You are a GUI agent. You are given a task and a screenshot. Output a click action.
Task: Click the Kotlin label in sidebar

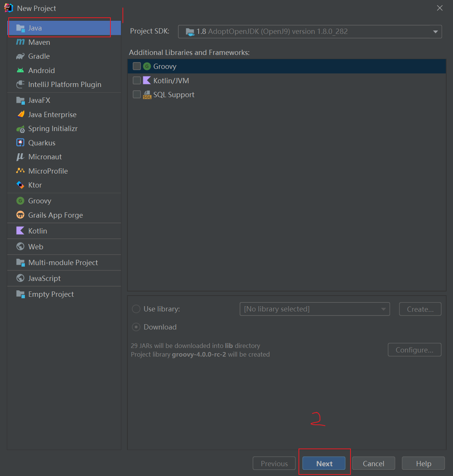(x=38, y=231)
